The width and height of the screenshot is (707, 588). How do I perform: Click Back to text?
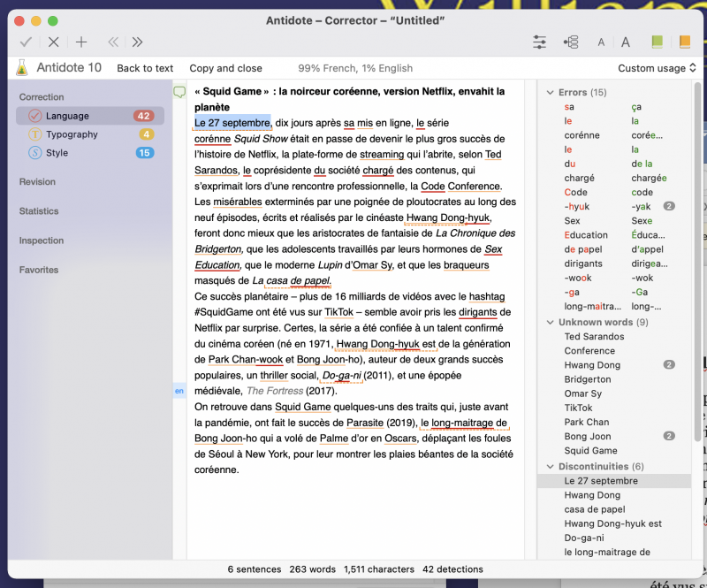pos(145,68)
